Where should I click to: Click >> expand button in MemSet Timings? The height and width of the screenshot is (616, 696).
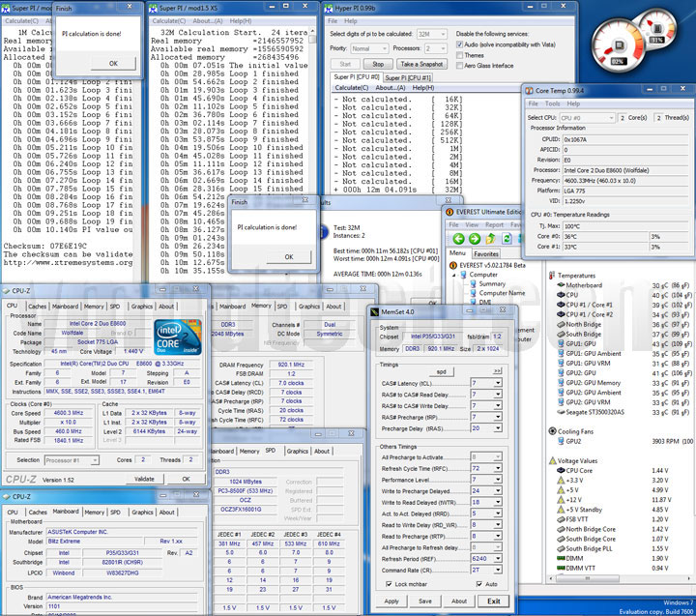[x=497, y=370]
